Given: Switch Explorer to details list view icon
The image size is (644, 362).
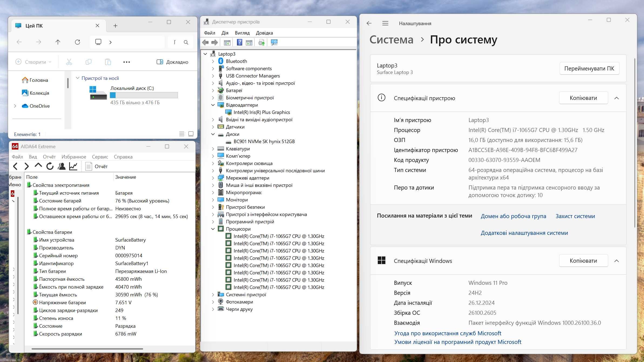Looking at the screenshot, I should tap(182, 134).
